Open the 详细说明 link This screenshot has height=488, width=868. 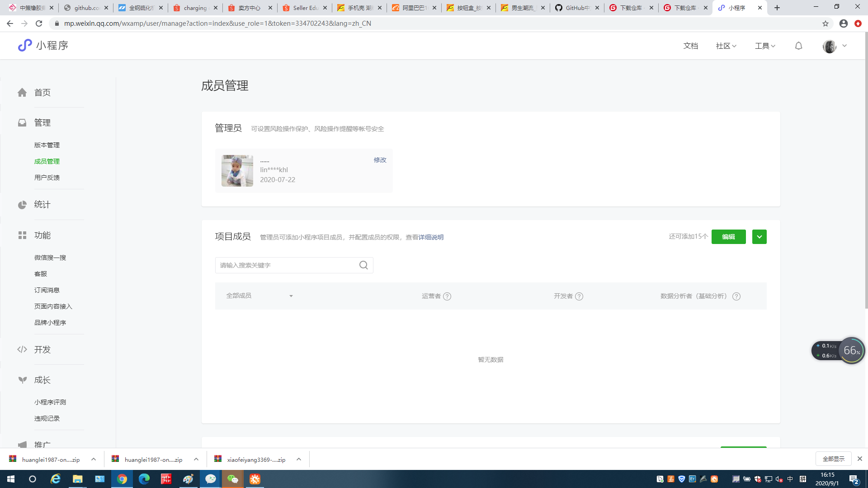click(431, 237)
